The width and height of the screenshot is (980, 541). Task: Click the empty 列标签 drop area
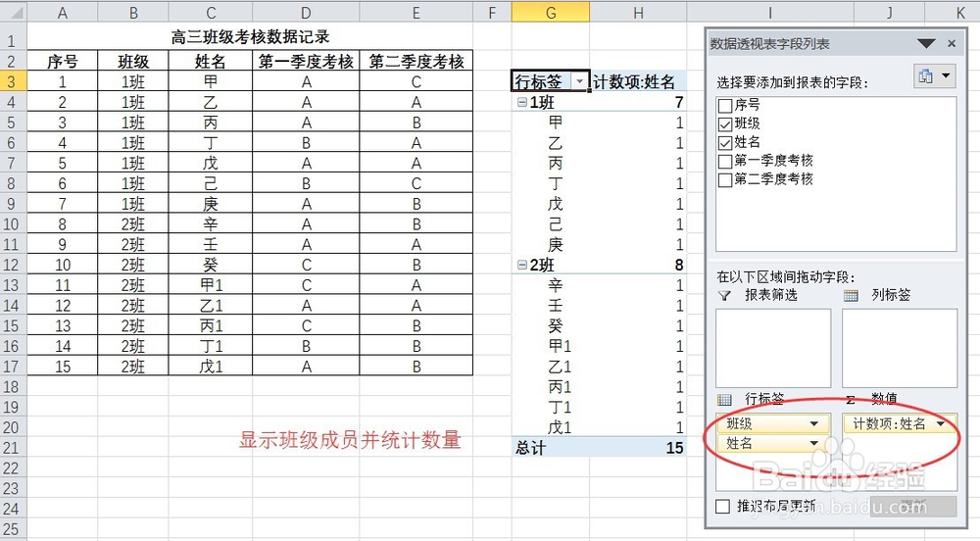[x=900, y=347]
